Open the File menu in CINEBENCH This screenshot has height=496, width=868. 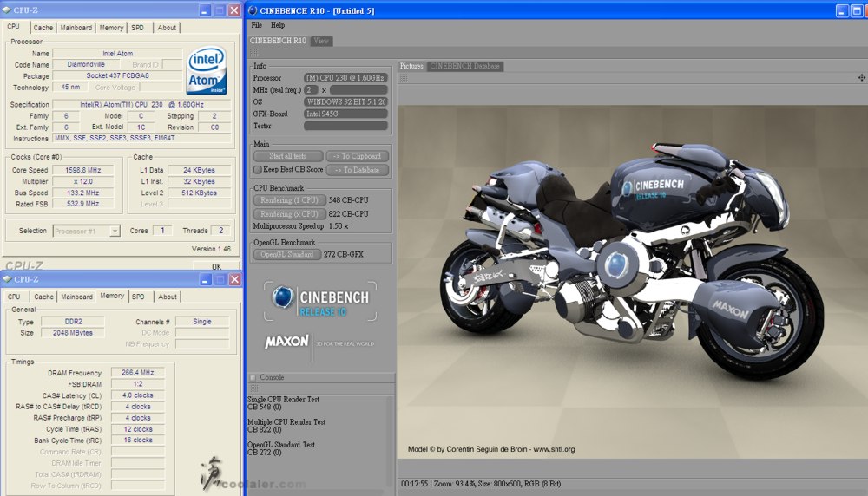click(257, 25)
